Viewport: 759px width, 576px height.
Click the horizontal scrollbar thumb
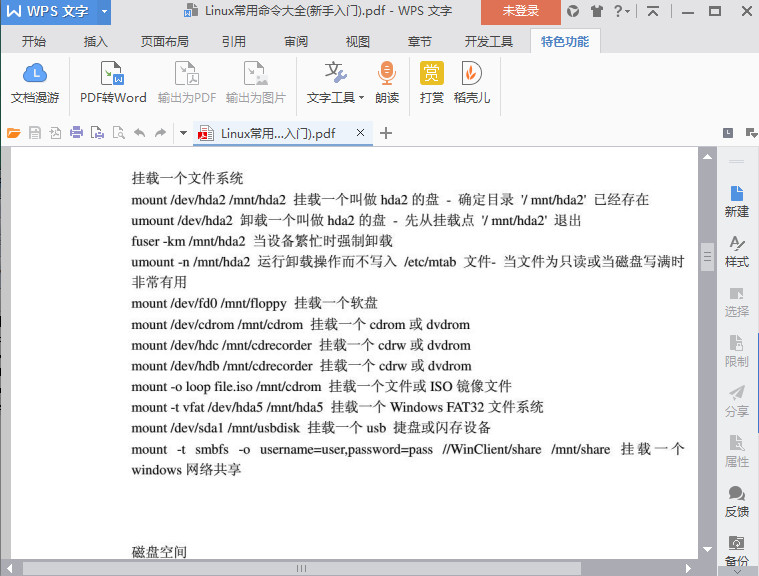[x=302, y=568]
